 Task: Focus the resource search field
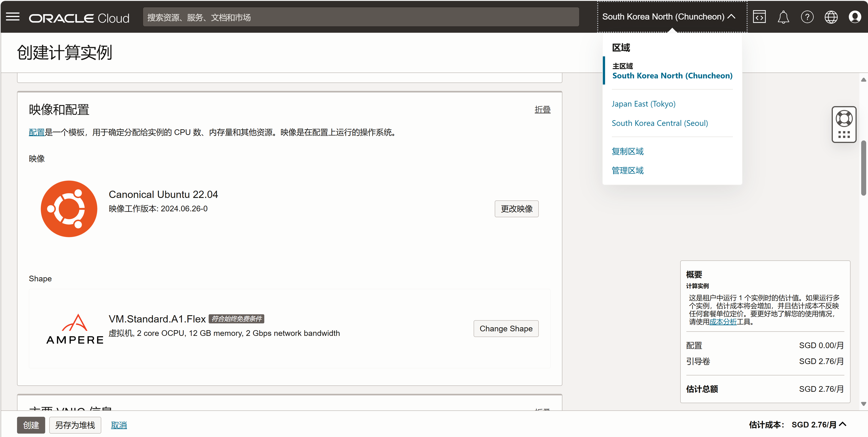(361, 17)
